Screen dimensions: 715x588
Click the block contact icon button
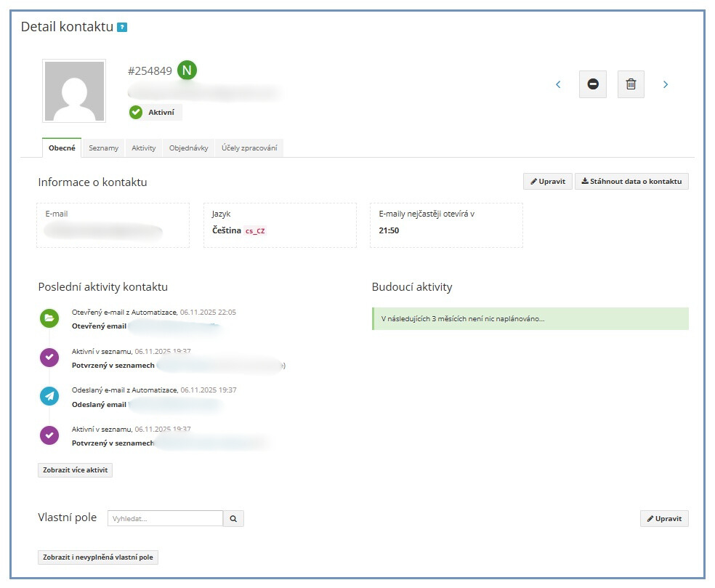592,84
